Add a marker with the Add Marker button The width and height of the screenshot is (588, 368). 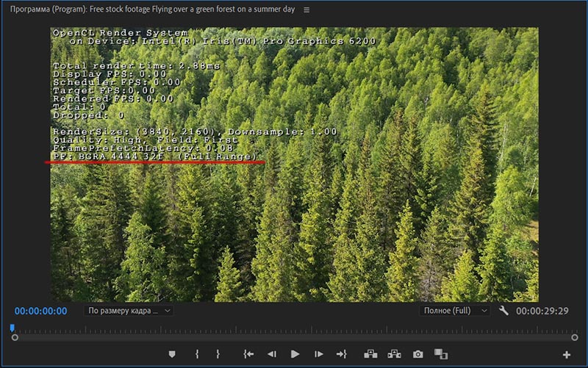(x=172, y=354)
